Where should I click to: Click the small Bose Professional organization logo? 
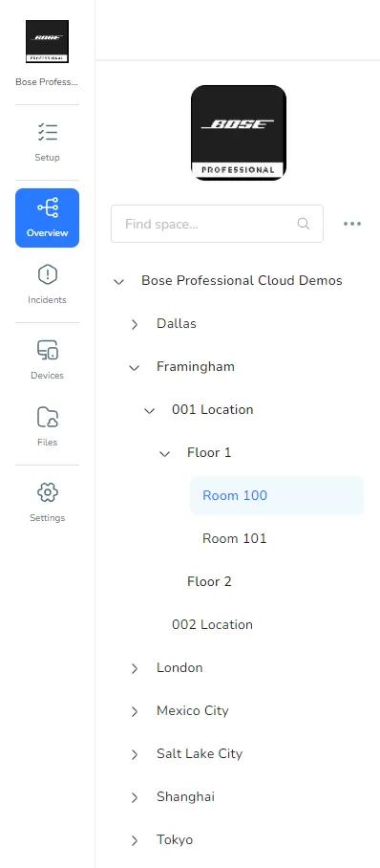(x=47, y=41)
